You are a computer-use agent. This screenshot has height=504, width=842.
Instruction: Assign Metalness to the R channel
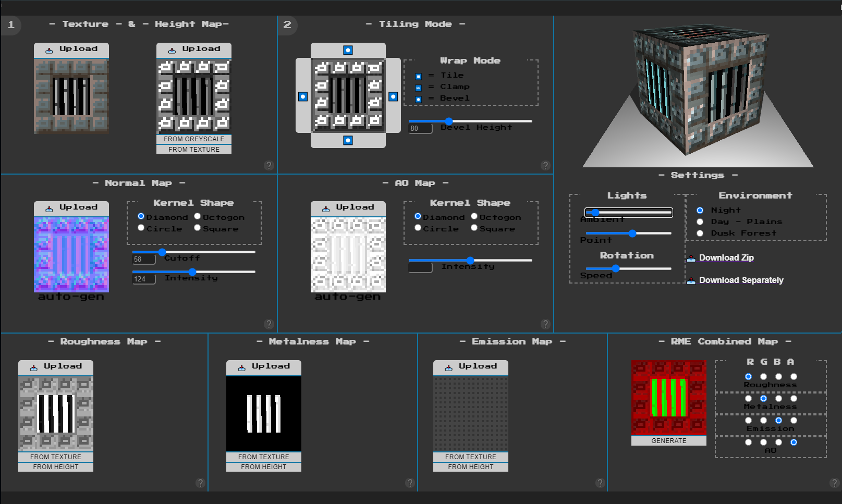click(748, 398)
